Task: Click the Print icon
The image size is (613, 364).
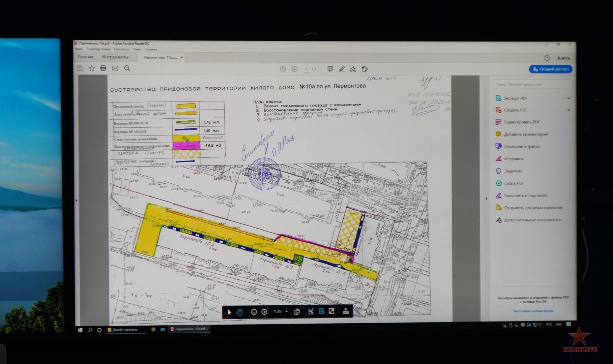Action: (103, 68)
